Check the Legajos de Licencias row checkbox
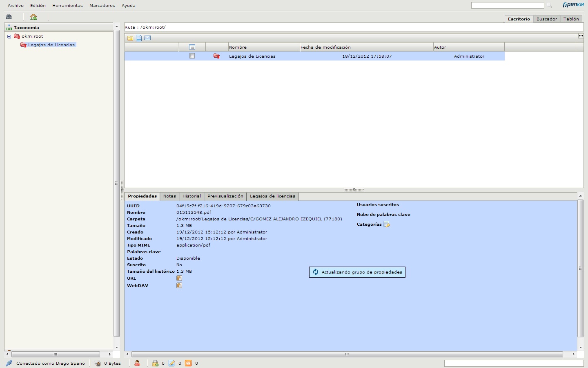This screenshot has width=588, height=368. coord(192,56)
